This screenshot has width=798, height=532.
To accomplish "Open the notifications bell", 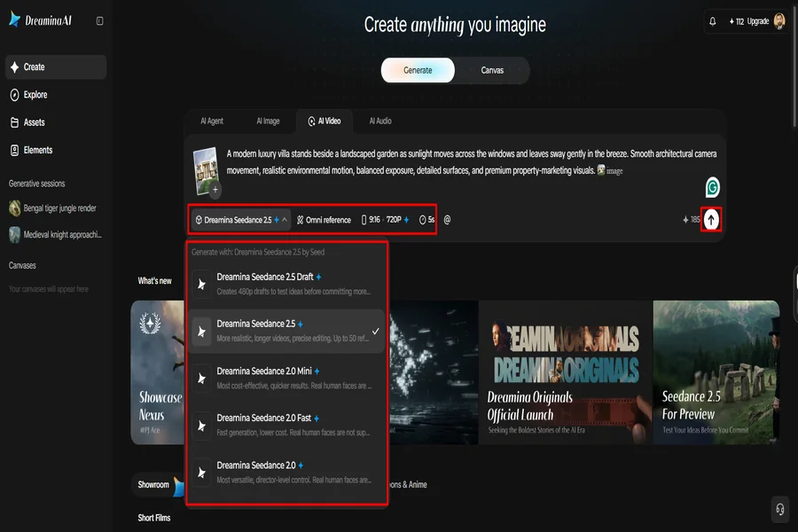I will tap(713, 21).
